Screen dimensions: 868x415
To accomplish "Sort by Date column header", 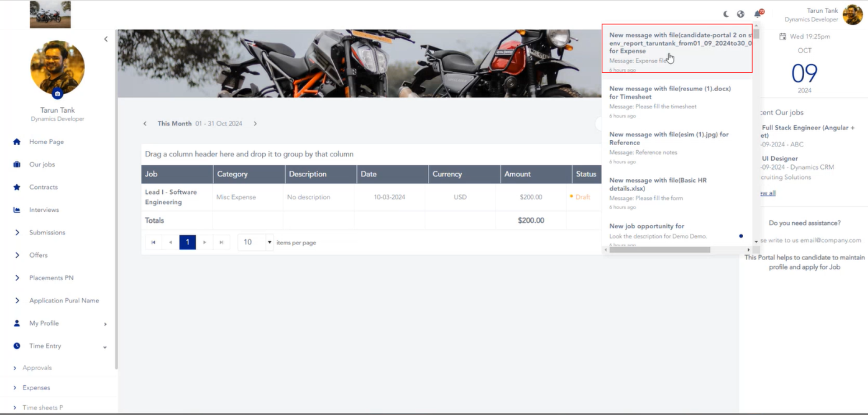I will pyautogui.click(x=393, y=174).
